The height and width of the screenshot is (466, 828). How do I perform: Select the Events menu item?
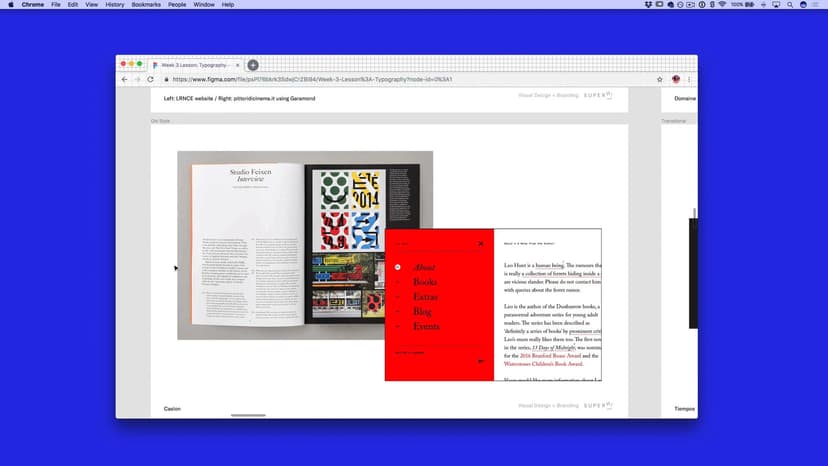coord(426,327)
